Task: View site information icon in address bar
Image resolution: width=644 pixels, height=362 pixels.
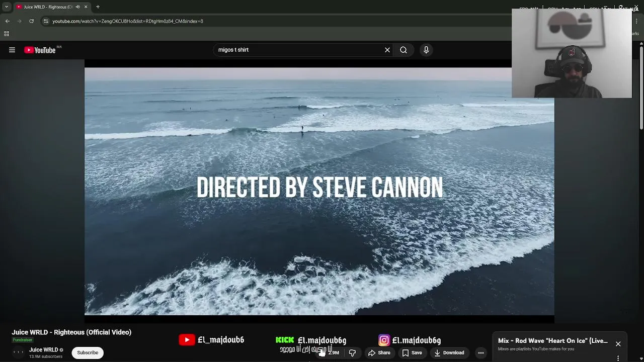Action: click(x=46, y=21)
